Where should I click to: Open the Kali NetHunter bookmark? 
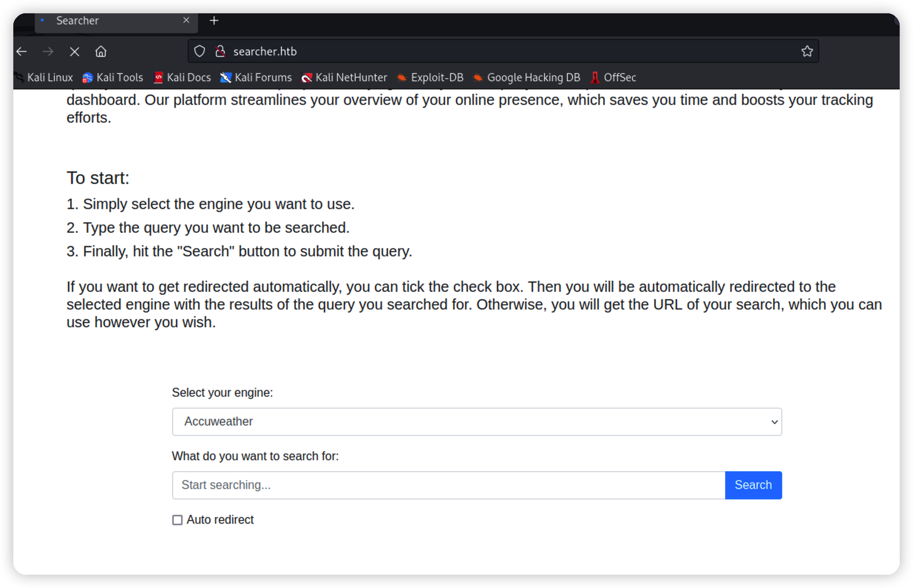coord(345,78)
